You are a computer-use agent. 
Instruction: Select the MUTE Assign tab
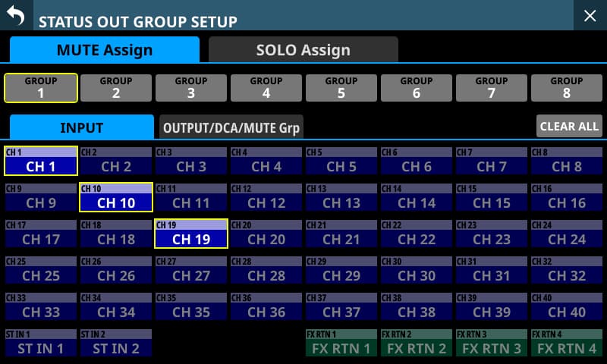click(105, 50)
